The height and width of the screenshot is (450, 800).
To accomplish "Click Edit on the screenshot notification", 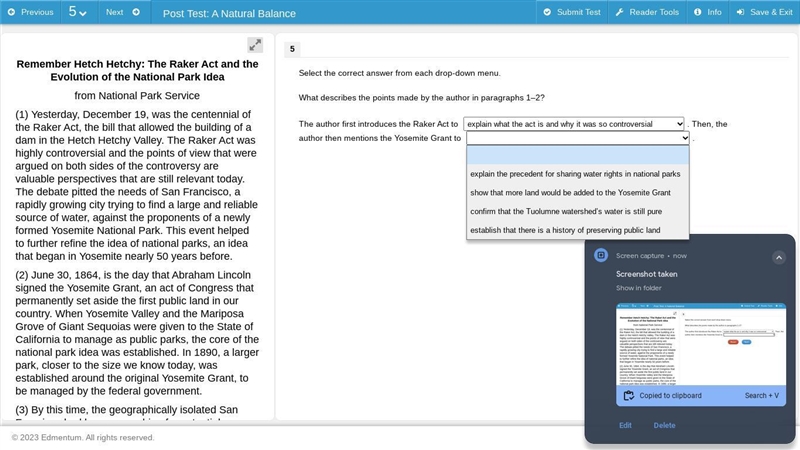I will [x=625, y=425].
